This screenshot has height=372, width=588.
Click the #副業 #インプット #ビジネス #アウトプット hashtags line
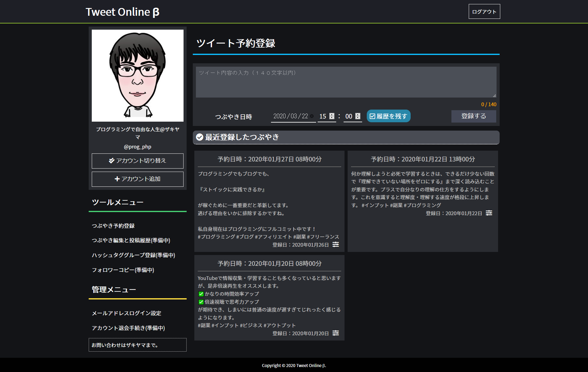coord(247,325)
